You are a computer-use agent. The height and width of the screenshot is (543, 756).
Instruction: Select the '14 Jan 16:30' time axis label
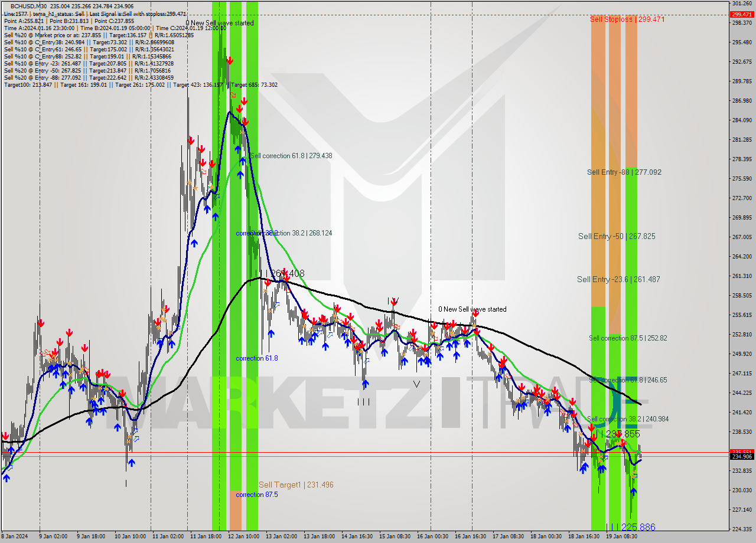[356, 537]
